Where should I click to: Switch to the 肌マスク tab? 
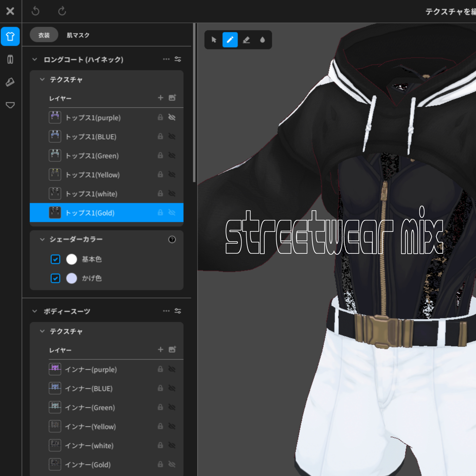[78, 35]
